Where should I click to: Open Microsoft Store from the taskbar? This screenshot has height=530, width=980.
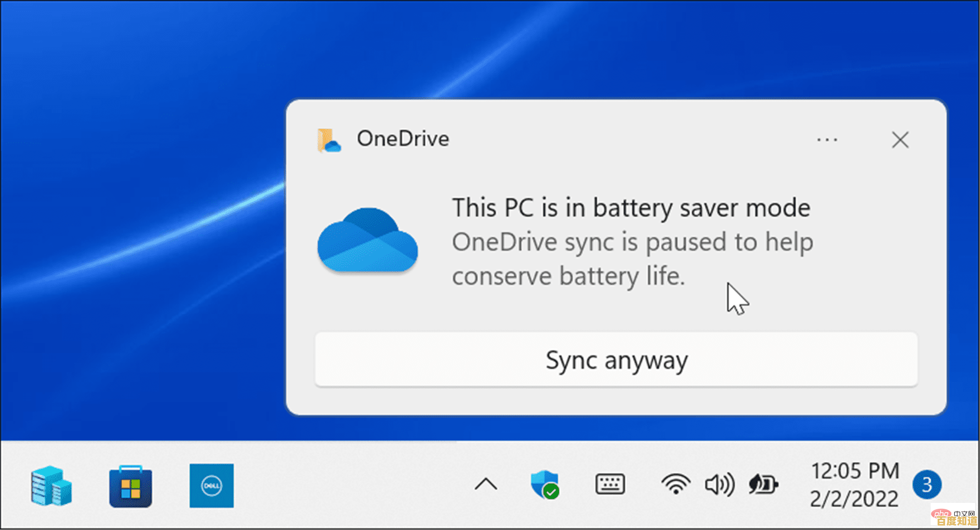(x=130, y=486)
